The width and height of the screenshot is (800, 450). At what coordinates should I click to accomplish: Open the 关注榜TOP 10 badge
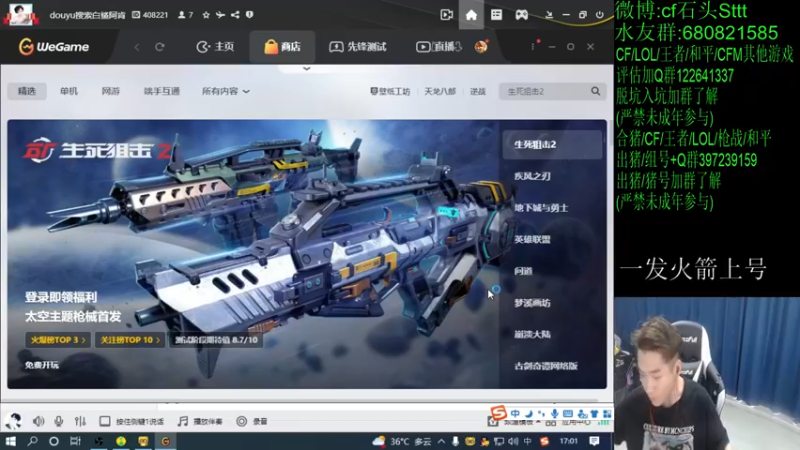(130, 340)
